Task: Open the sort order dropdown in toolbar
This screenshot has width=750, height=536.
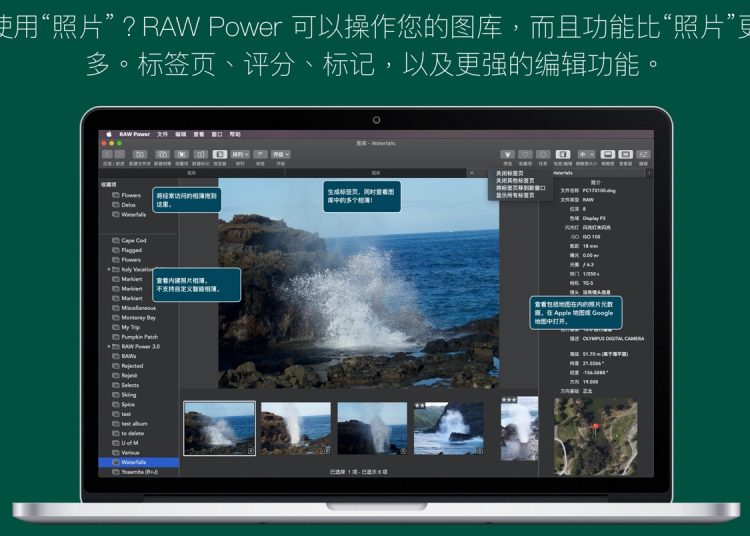Action: (239, 154)
